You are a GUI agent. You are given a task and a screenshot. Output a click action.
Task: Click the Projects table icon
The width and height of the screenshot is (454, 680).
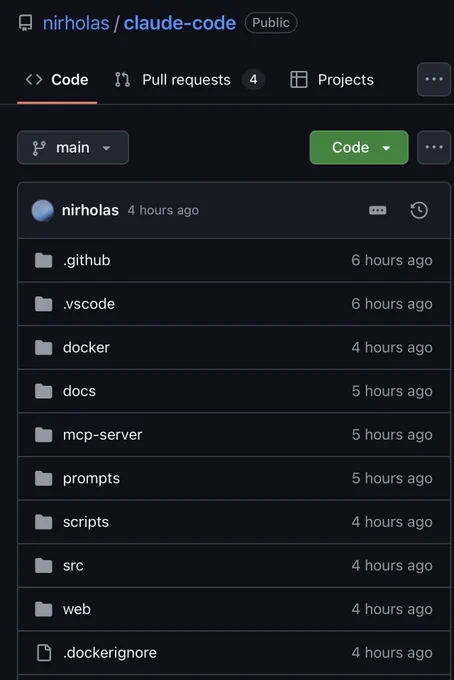pyautogui.click(x=299, y=80)
